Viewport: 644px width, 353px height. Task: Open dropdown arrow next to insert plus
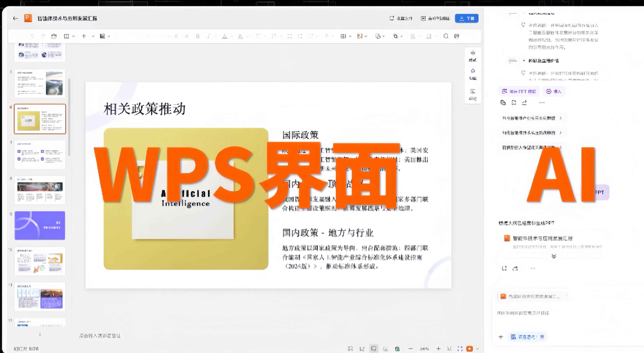click(x=93, y=36)
